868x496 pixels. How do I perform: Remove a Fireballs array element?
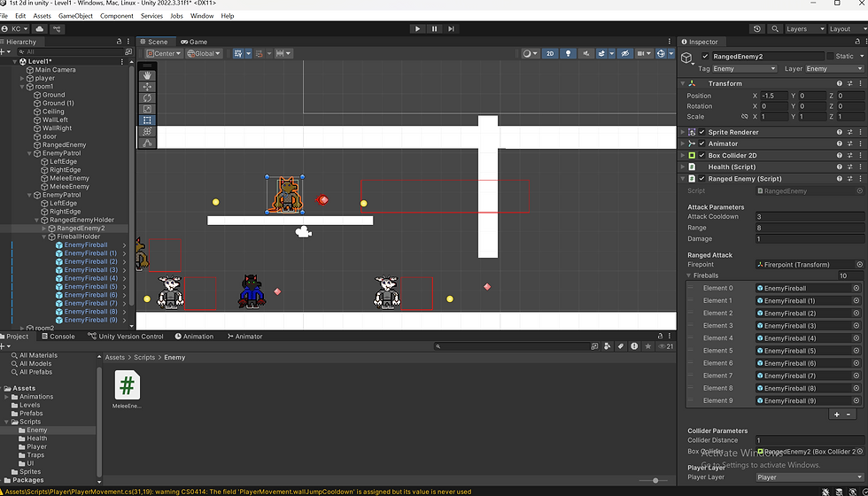[849, 415]
